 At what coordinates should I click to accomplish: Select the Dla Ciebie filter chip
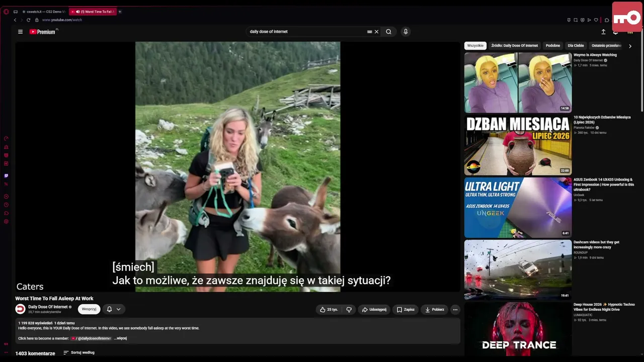[x=576, y=46]
